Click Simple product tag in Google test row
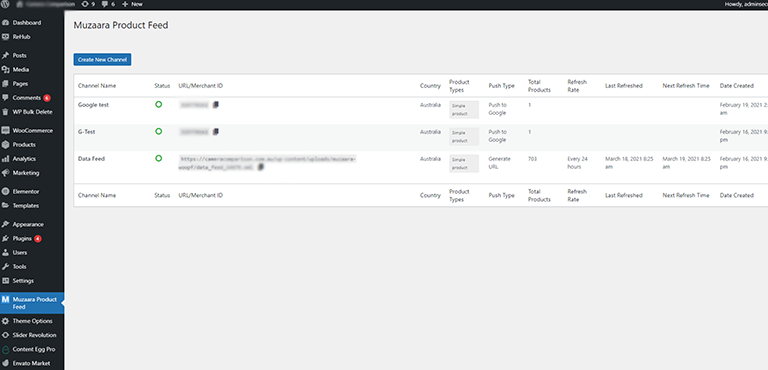Image resolution: width=768 pixels, height=370 pixels. click(464, 110)
